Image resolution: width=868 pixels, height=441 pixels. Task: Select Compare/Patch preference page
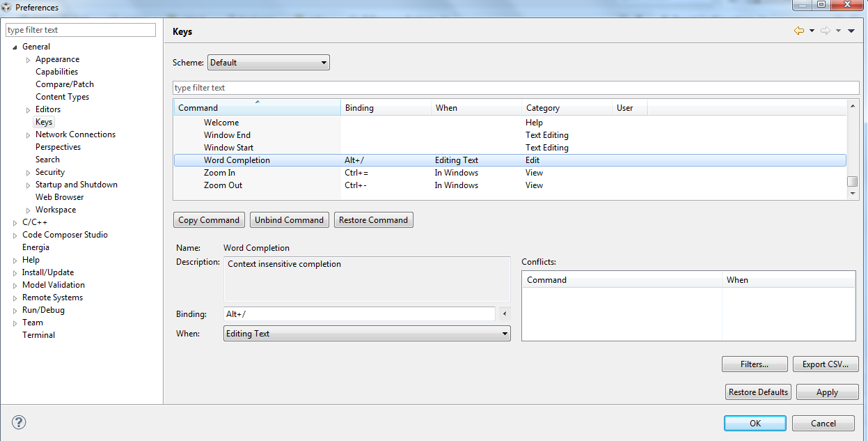(64, 84)
